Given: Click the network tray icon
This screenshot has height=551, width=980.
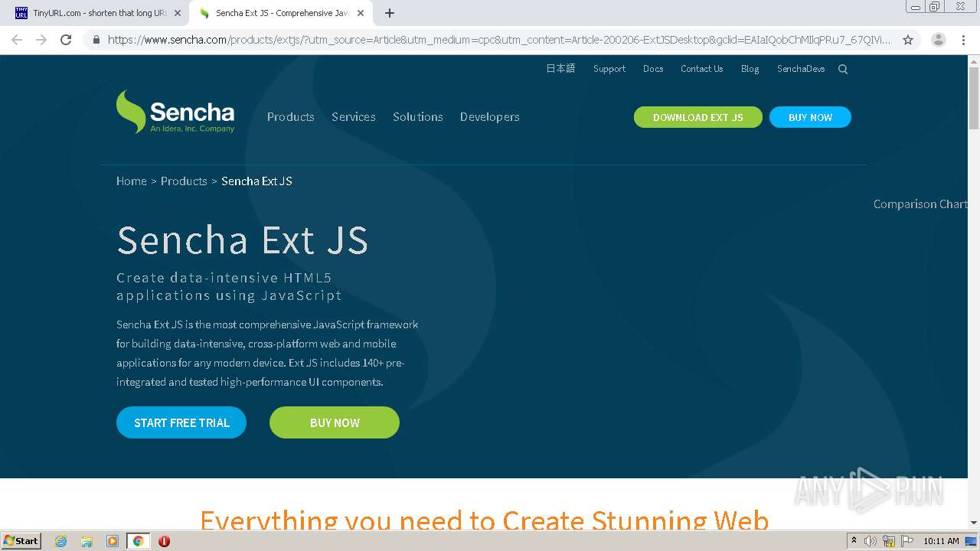Looking at the screenshot, I should tap(889, 541).
